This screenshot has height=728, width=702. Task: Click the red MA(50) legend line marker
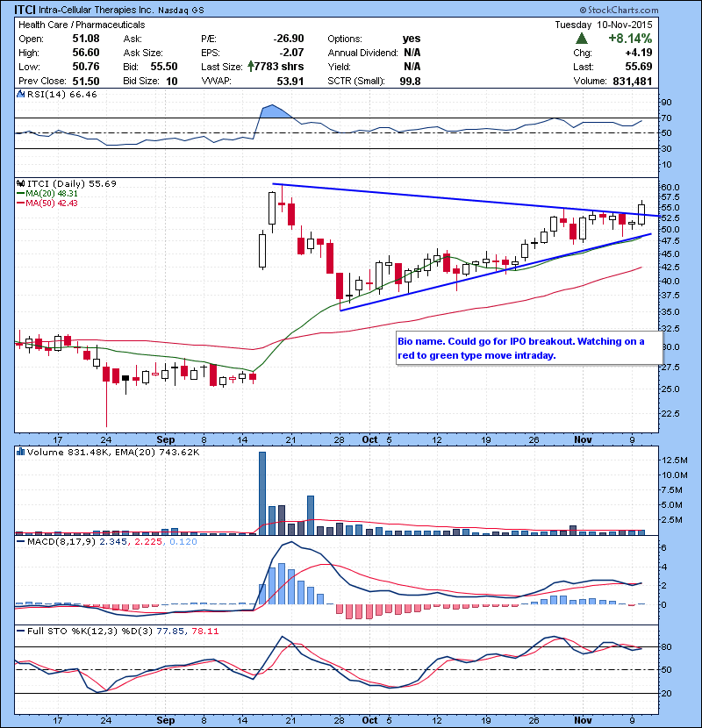[20, 203]
